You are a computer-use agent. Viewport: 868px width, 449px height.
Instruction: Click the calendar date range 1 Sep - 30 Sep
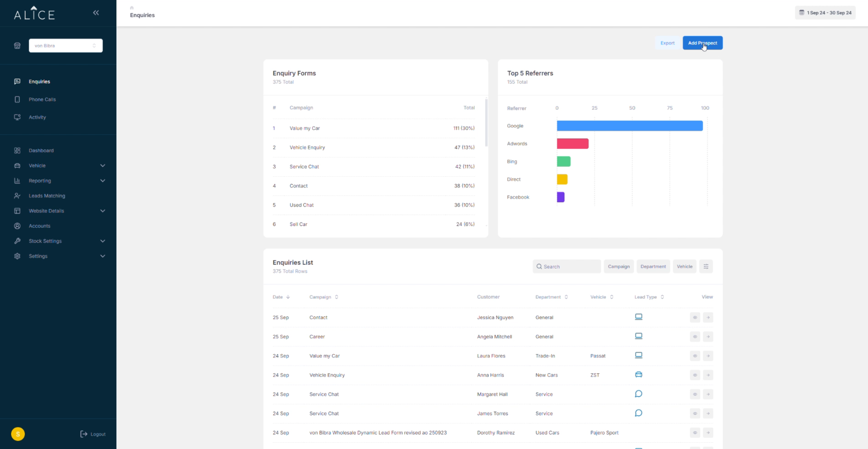tap(825, 13)
